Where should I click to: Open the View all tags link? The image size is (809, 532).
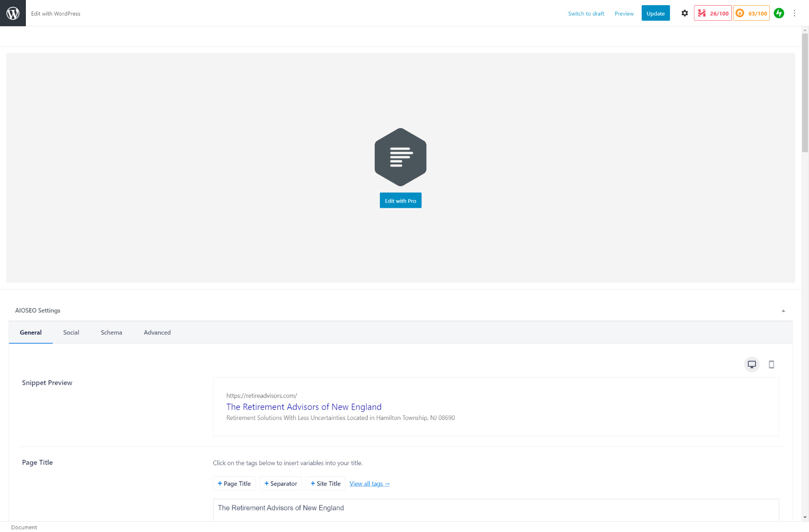point(369,484)
